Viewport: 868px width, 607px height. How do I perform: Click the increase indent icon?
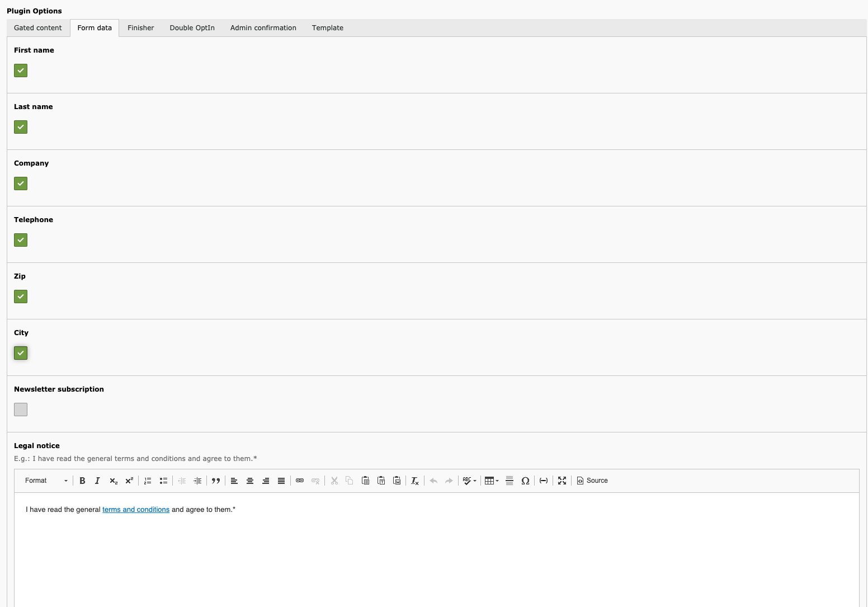click(x=197, y=481)
